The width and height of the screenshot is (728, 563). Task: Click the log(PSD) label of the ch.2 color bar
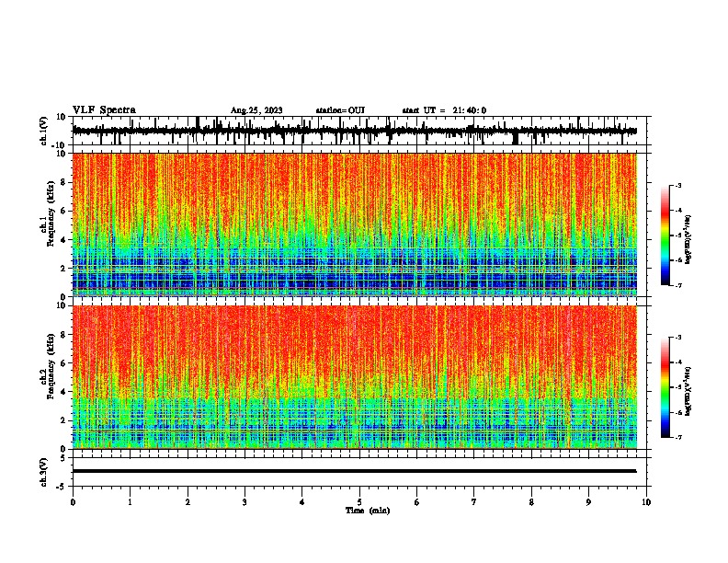[x=688, y=391]
